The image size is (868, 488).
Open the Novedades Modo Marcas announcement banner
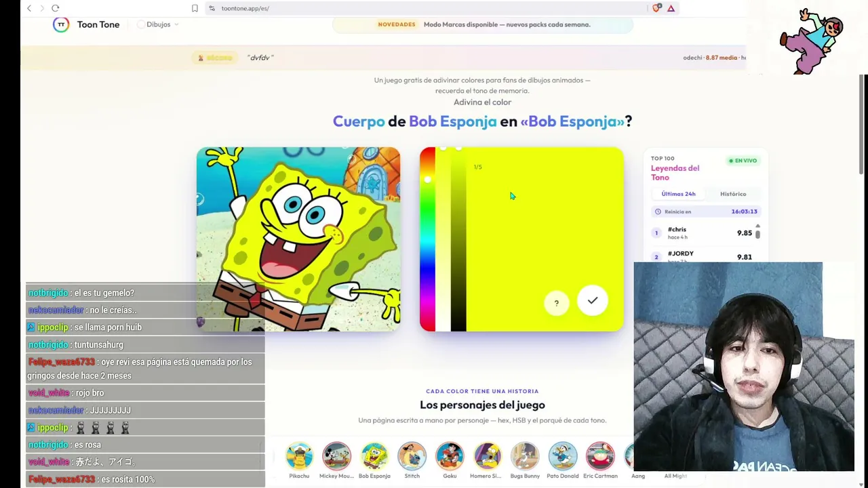pos(483,24)
